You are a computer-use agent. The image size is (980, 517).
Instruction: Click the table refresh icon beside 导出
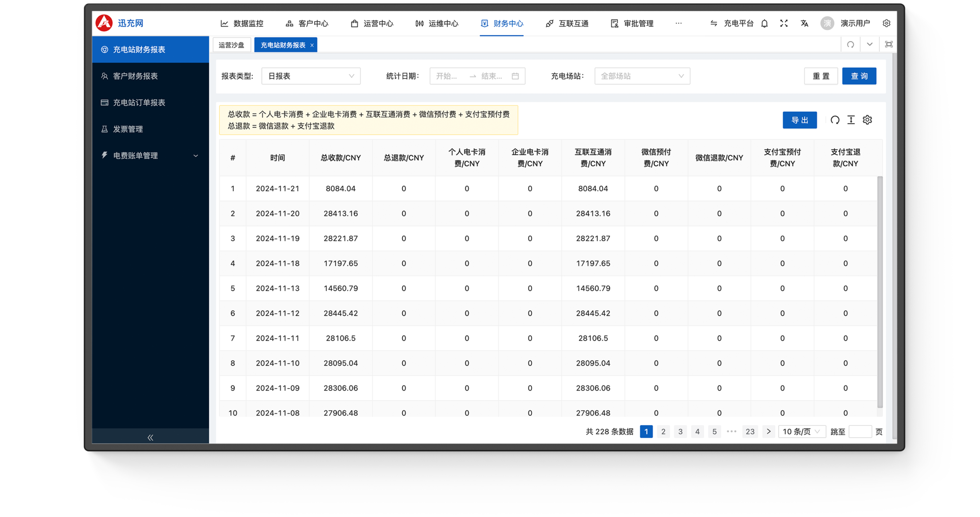tap(835, 120)
